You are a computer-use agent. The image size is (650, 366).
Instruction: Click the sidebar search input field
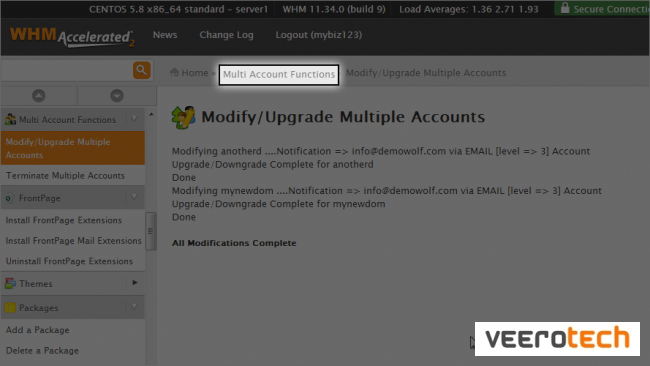67,70
